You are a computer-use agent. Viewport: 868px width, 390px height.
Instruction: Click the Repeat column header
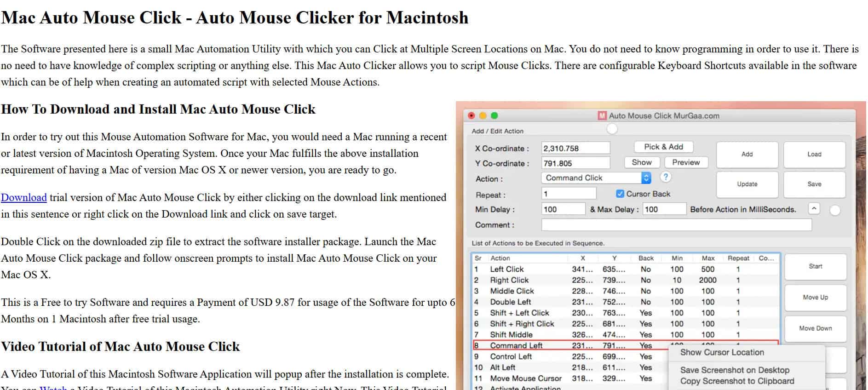click(738, 258)
